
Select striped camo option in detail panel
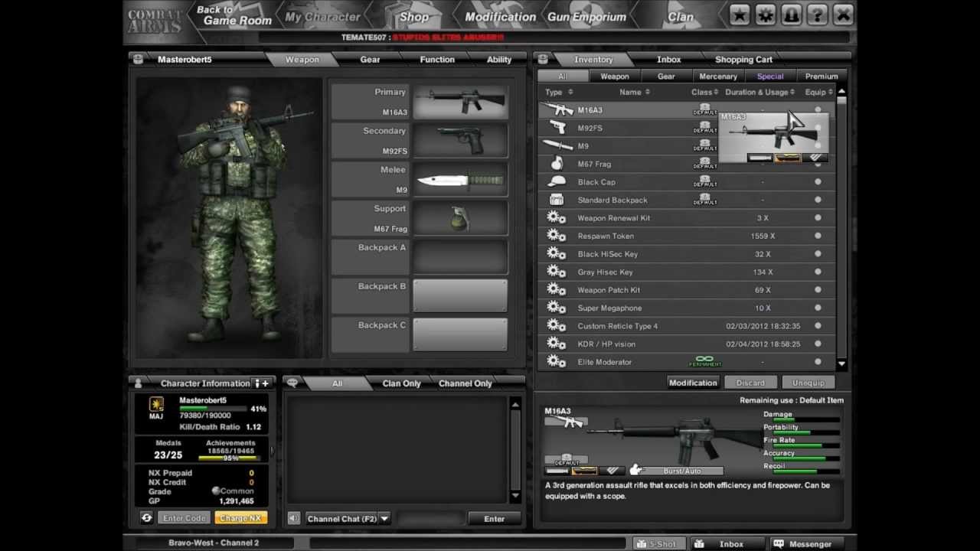pyautogui.click(x=612, y=471)
